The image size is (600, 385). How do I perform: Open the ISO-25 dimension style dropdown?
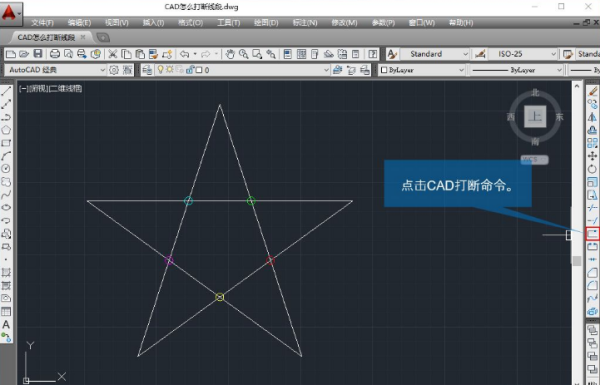(x=523, y=54)
